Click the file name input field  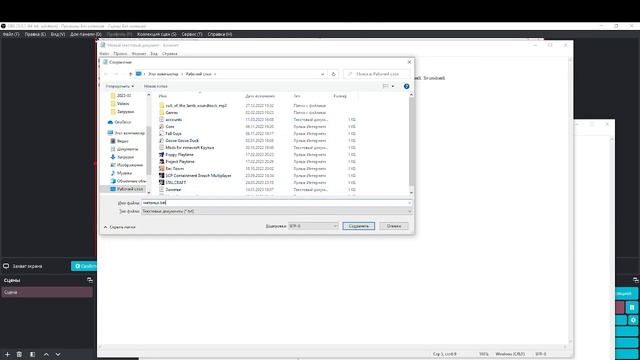[x=276, y=203]
